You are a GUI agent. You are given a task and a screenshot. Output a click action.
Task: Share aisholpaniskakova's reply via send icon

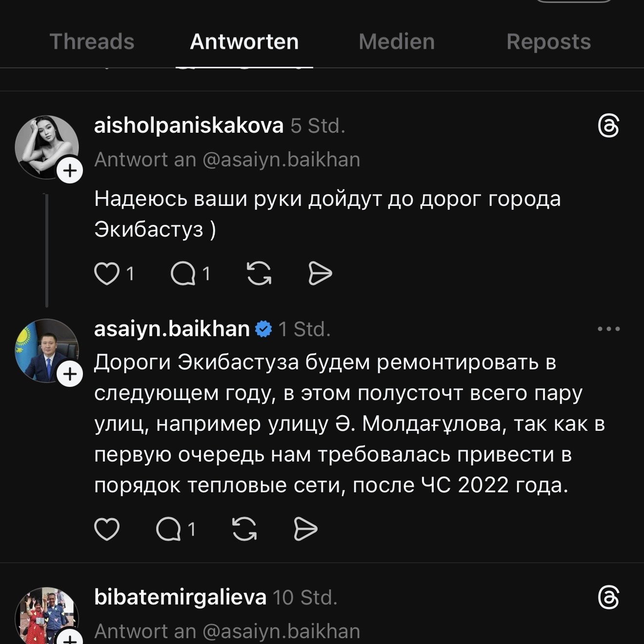click(320, 274)
